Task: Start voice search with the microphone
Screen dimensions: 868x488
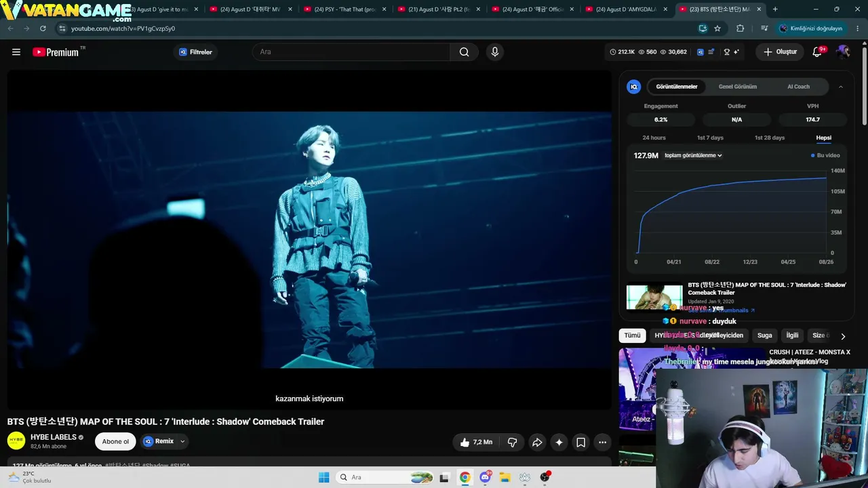Action: [495, 52]
